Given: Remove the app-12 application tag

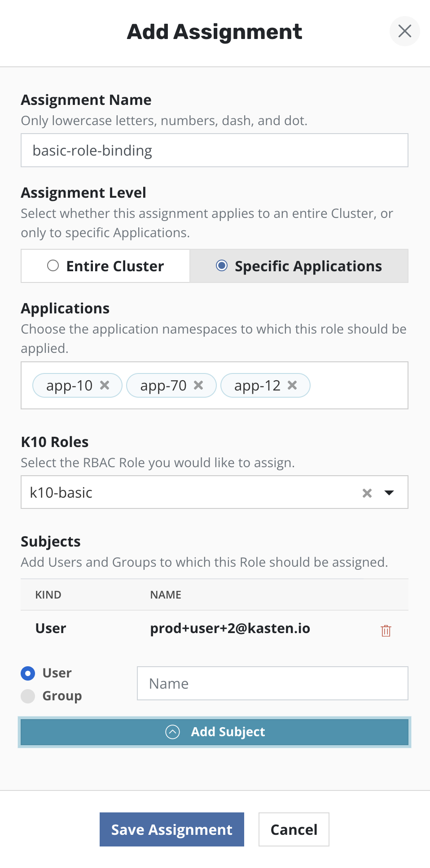Looking at the screenshot, I should 292,385.
